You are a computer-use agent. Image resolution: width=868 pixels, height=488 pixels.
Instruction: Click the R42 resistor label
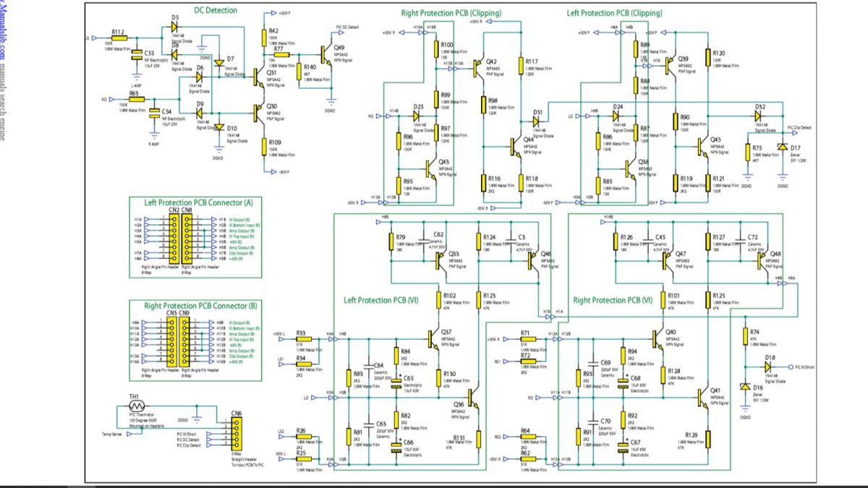(273, 31)
